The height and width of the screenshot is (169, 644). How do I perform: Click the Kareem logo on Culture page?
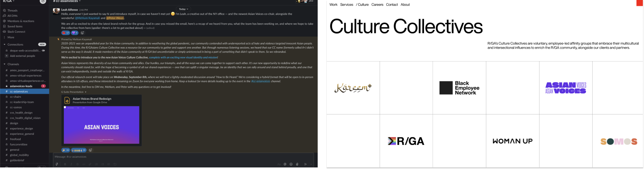[353, 88]
